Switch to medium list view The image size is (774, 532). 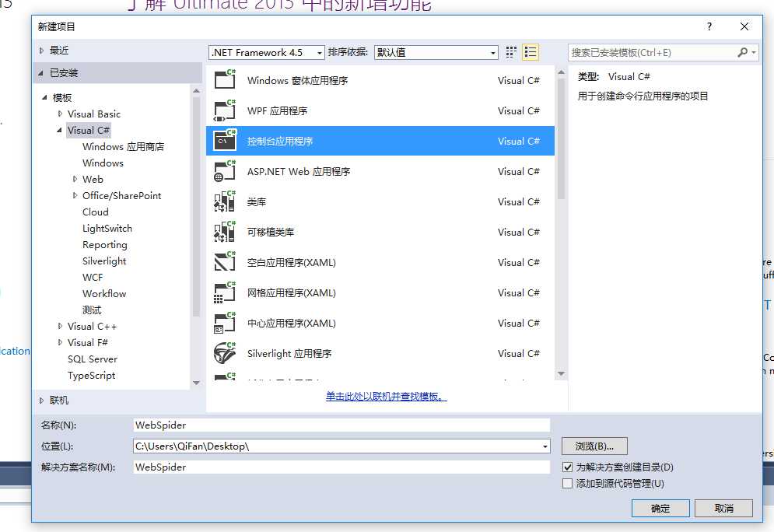(531, 52)
